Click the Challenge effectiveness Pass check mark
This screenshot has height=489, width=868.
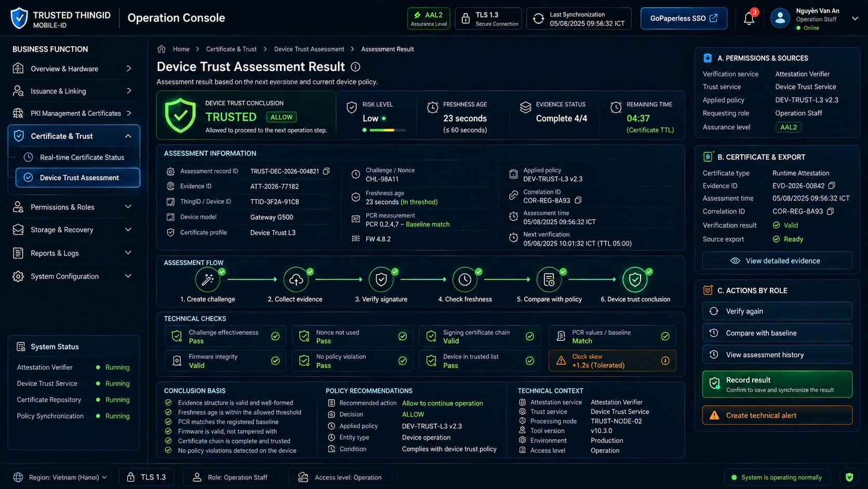pyautogui.click(x=275, y=336)
